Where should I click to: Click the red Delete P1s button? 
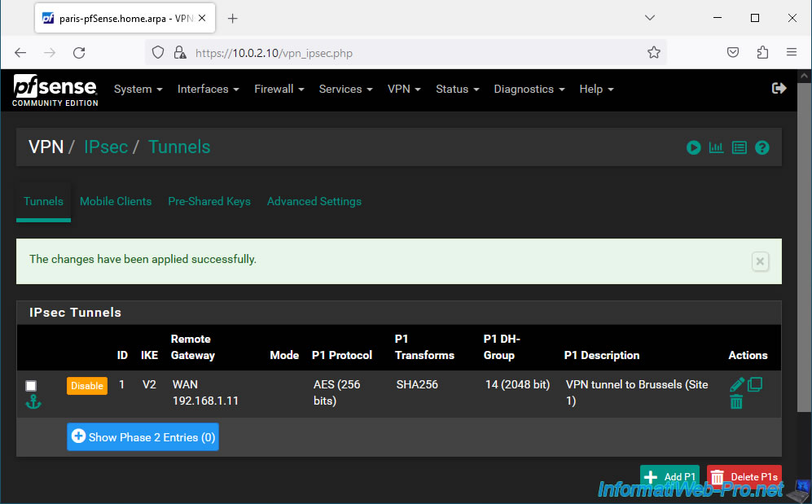pos(744,476)
